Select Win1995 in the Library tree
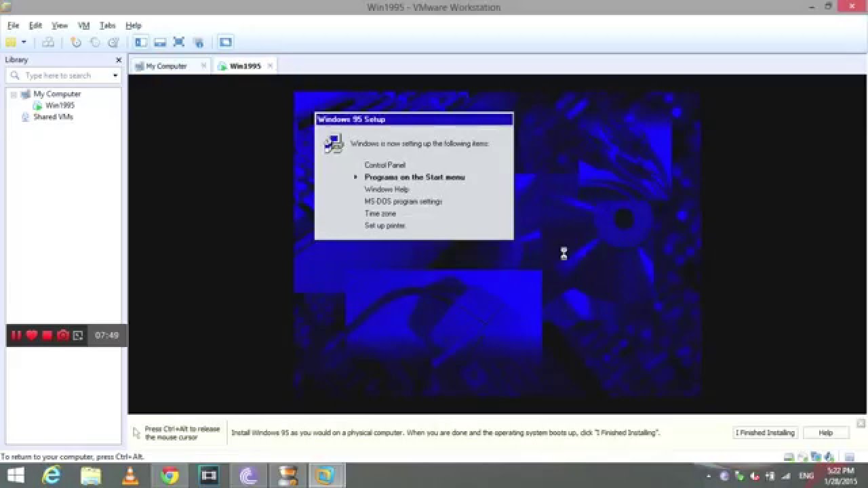 (60, 106)
